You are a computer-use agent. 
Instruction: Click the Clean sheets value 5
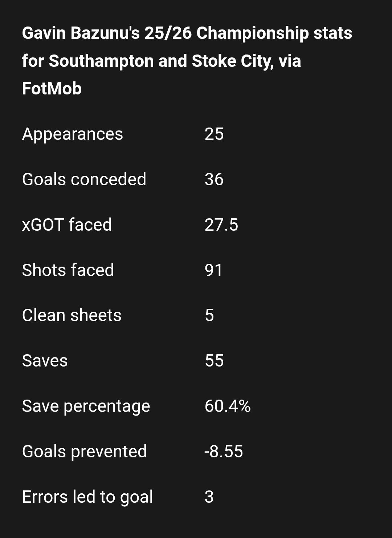coord(209,315)
